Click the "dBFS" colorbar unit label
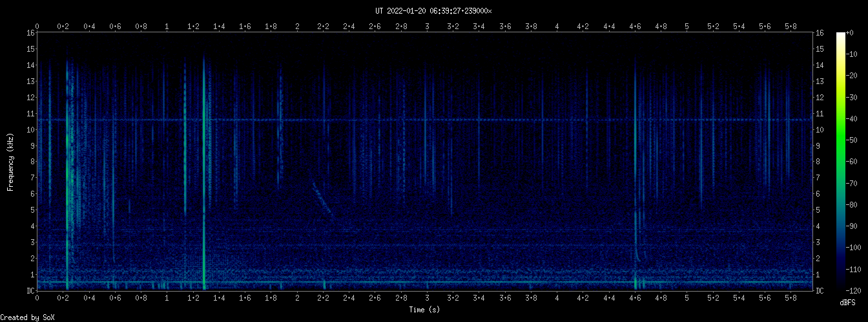868x322 pixels. click(849, 303)
